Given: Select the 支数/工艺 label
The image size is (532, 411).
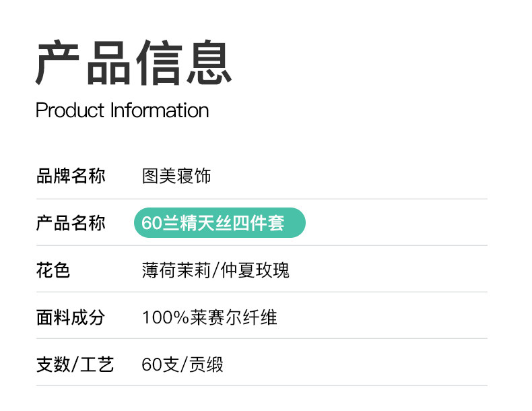Looking at the screenshot, I should [75, 365].
